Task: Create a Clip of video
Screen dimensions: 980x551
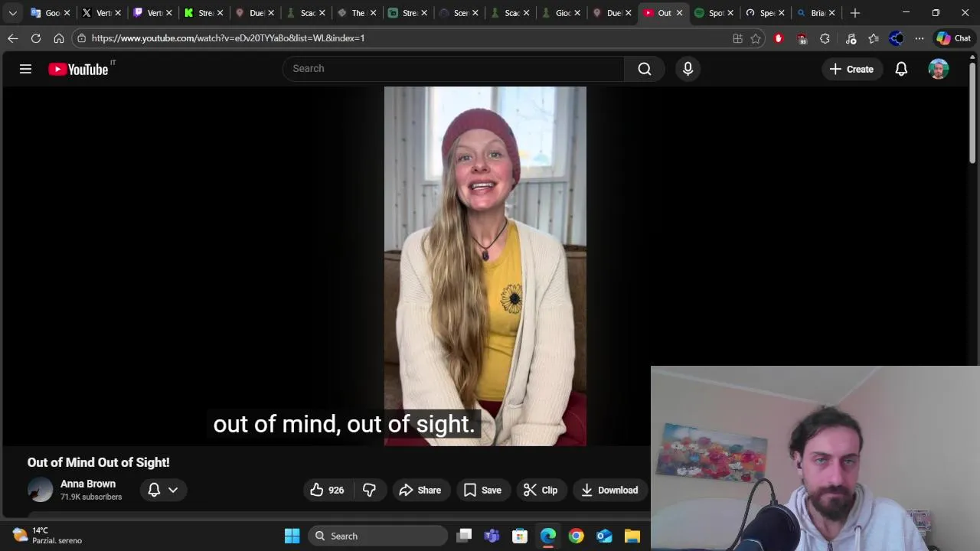Action: click(x=541, y=490)
